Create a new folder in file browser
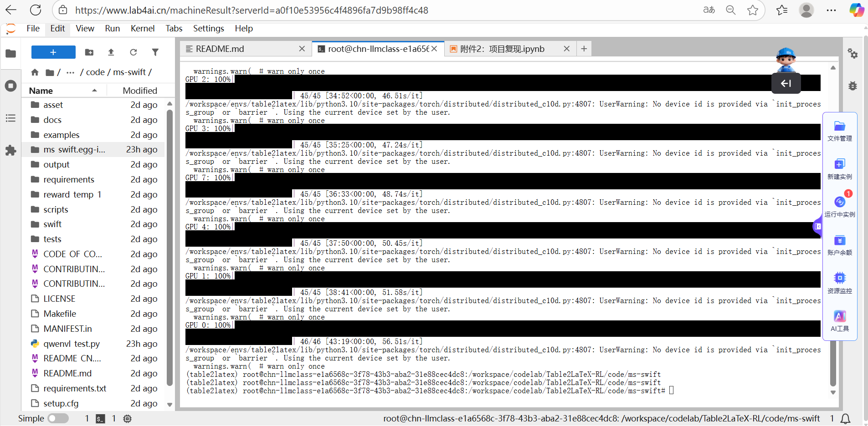This screenshot has width=868, height=426. (89, 52)
